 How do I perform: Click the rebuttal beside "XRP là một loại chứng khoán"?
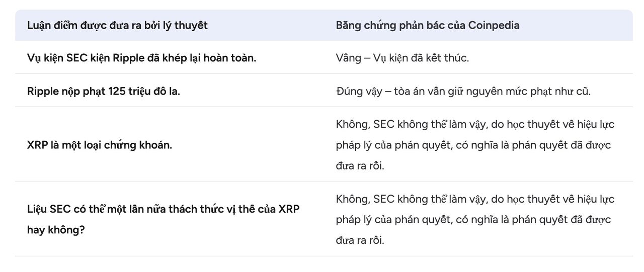pos(475,145)
